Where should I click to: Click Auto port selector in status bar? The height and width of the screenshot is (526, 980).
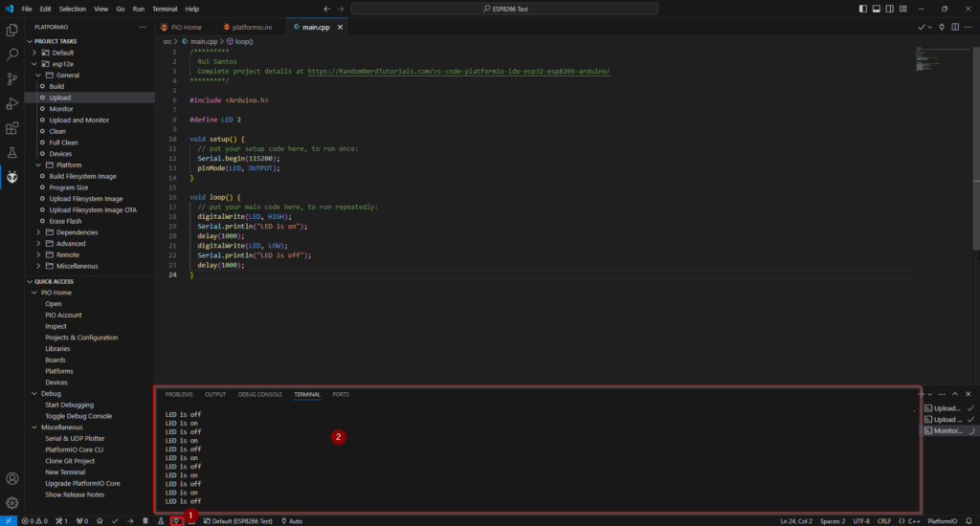pyautogui.click(x=292, y=521)
